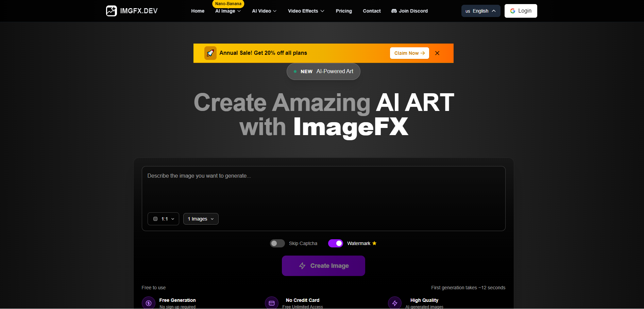644x309 pixels.
Task: Click the lightning icon beside High Quality
Action: coord(394,303)
